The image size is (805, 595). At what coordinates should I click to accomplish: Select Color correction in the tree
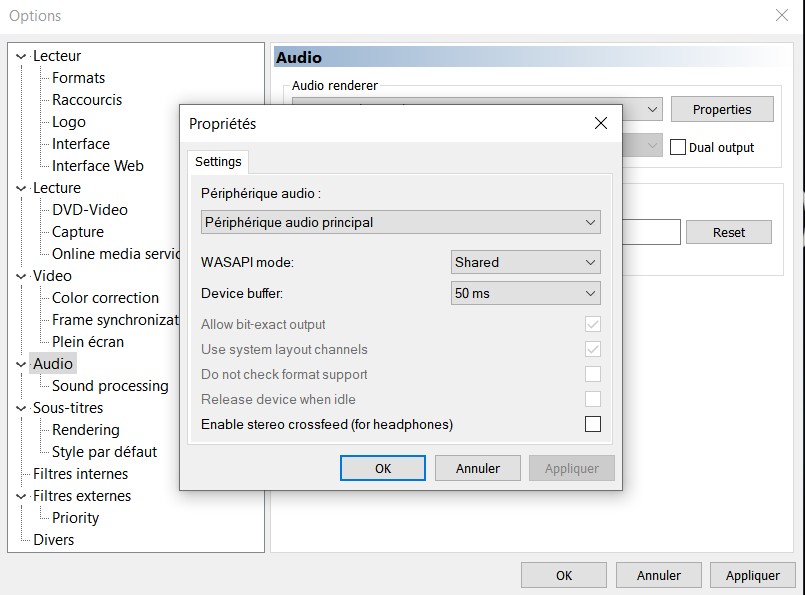tap(105, 298)
